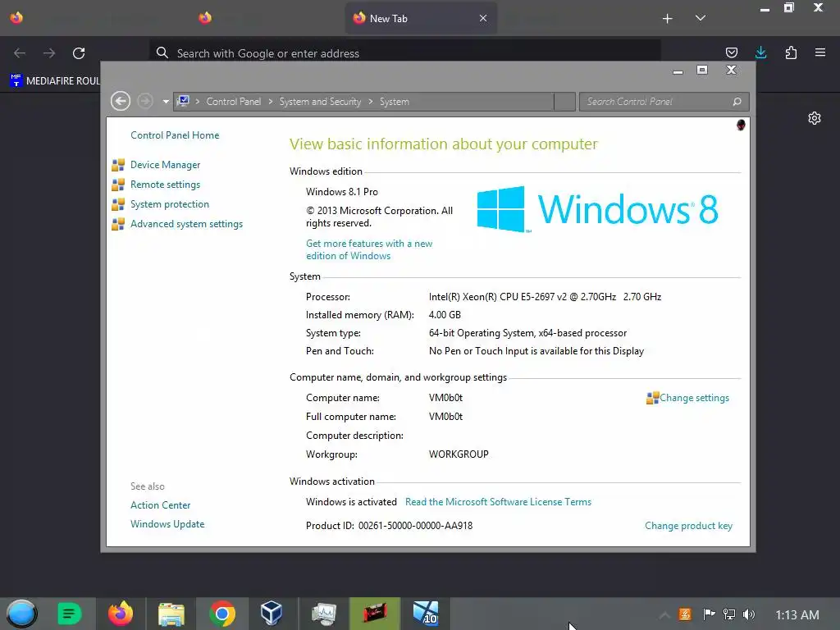Read the Microsoft Software License Terms

coord(498,502)
